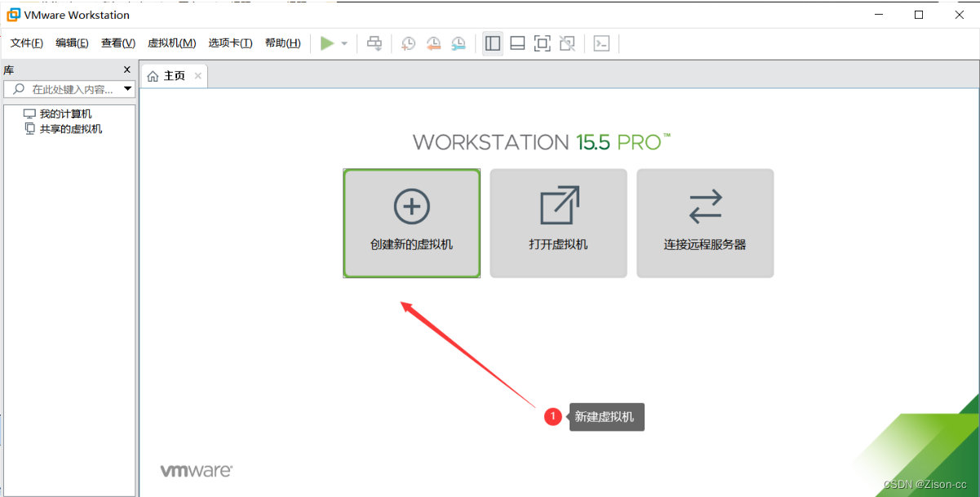Viewport: 980px width, 497px height.
Task: Open the 编辑(E) menu
Action: (x=72, y=43)
